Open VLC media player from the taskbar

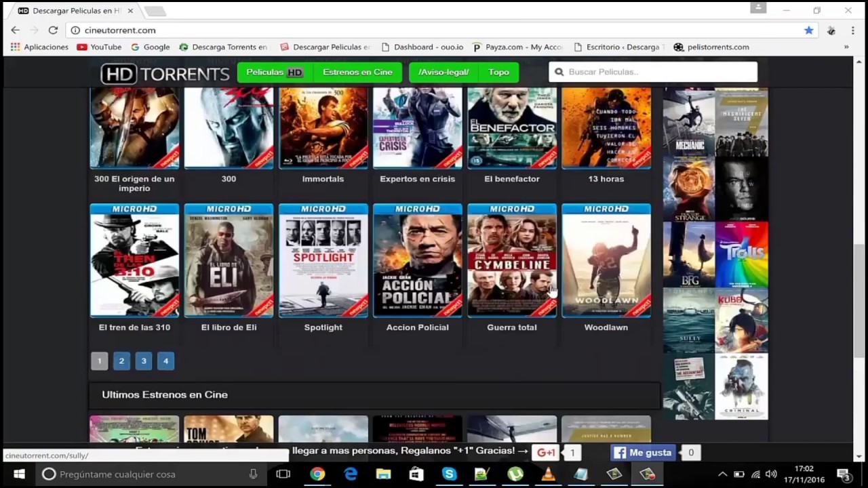click(x=548, y=474)
